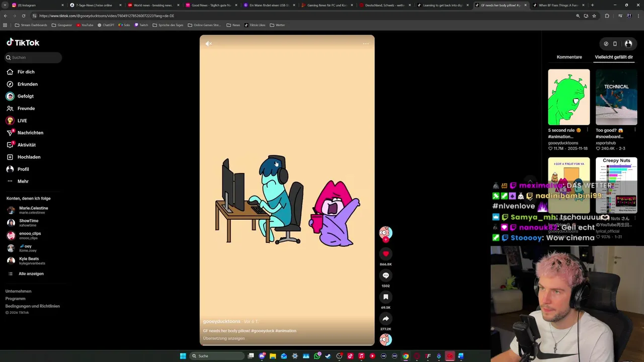The width and height of the screenshot is (644, 362).
Task: Expand Bedingungen und Richtlinien footer section
Action: coord(32,306)
